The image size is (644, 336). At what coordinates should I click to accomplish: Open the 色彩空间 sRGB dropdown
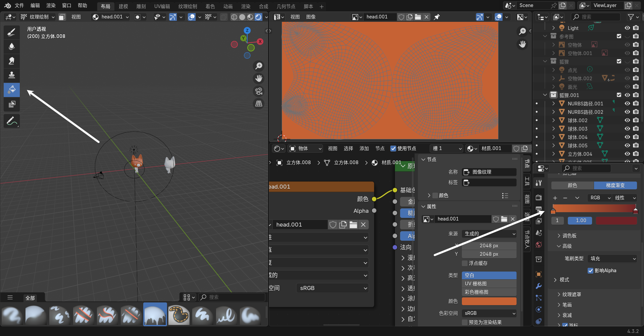point(489,313)
